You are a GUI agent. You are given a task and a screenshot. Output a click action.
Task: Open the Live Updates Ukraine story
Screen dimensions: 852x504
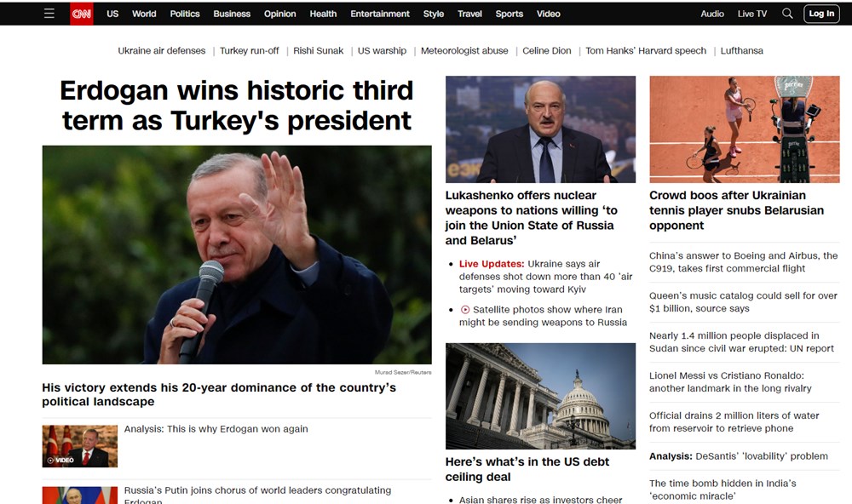pyautogui.click(x=545, y=277)
